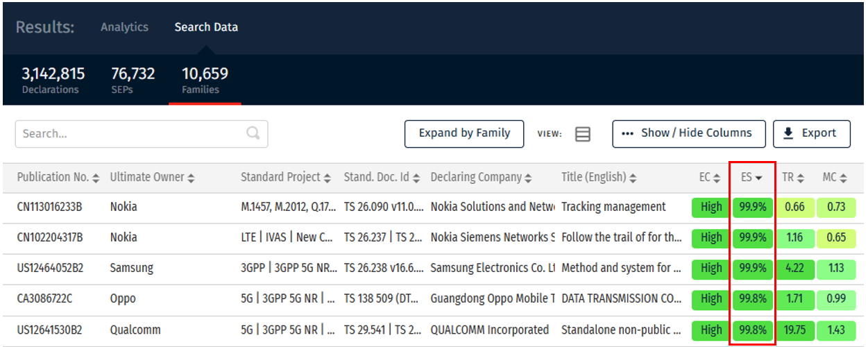Click the Expand by Family button

[x=464, y=133]
